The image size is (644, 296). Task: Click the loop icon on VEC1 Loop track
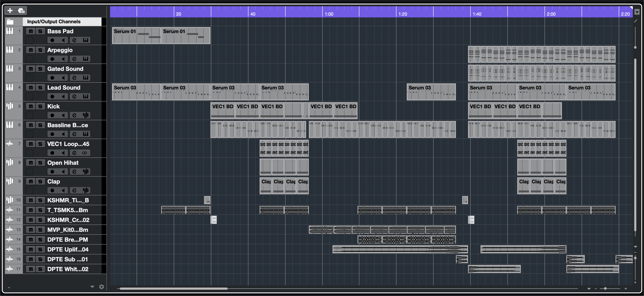[x=85, y=153]
